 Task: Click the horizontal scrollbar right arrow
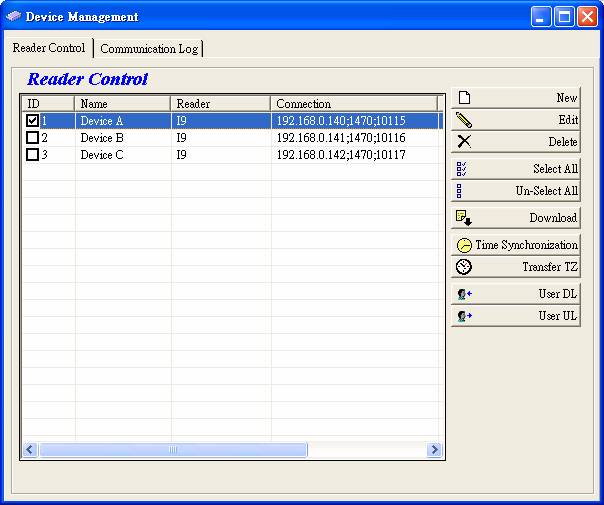(x=434, y=450)
